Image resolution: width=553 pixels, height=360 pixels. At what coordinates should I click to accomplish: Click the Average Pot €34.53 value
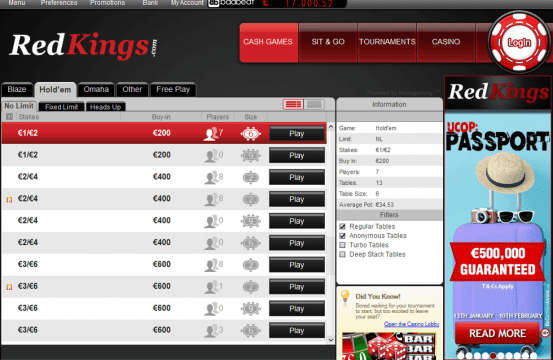coord(385,205)
